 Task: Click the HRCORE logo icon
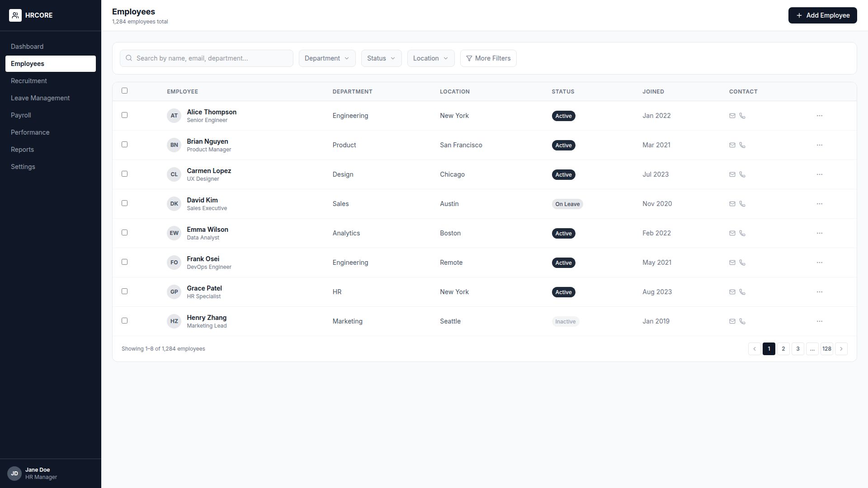point(15,15)
